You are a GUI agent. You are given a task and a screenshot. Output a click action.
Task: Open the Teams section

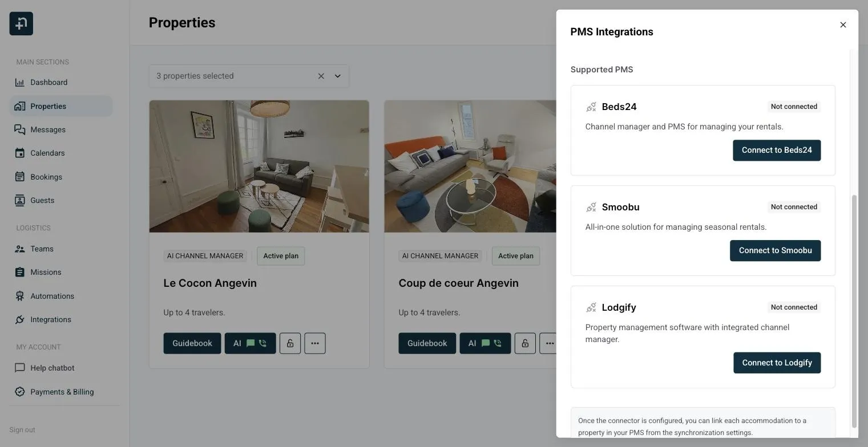click(x=60, y=249)
